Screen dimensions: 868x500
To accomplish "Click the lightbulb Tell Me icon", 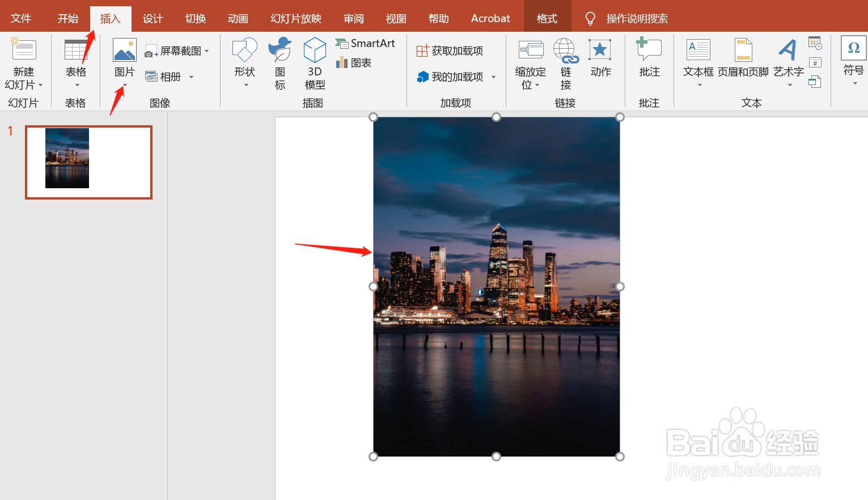I will tap(590, 19).
